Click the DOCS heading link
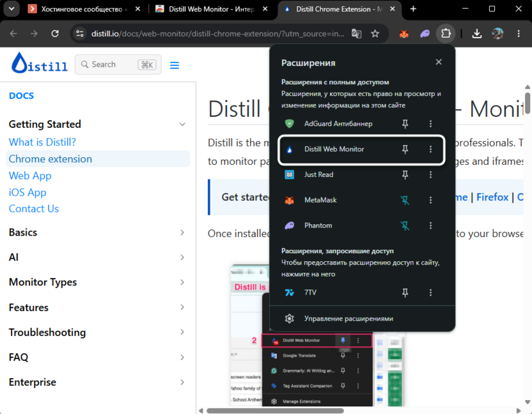The height and width of the screenshot is (414, 532). 21,96
